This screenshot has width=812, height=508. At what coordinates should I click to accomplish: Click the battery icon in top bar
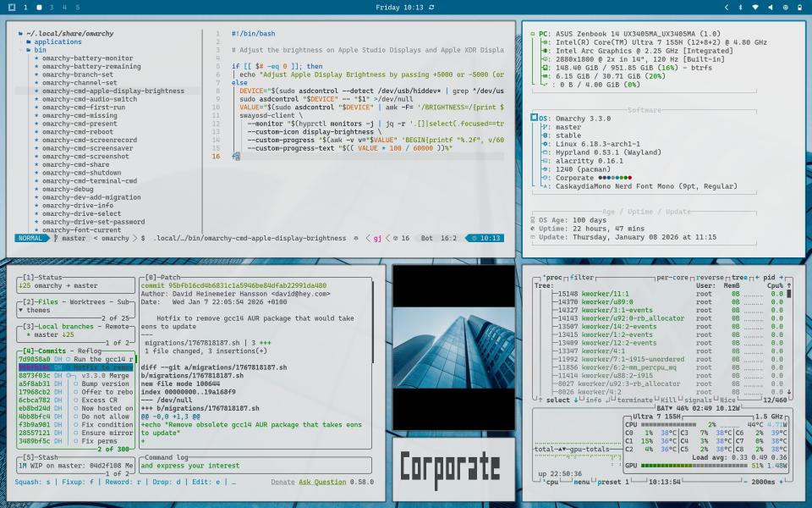799,7
